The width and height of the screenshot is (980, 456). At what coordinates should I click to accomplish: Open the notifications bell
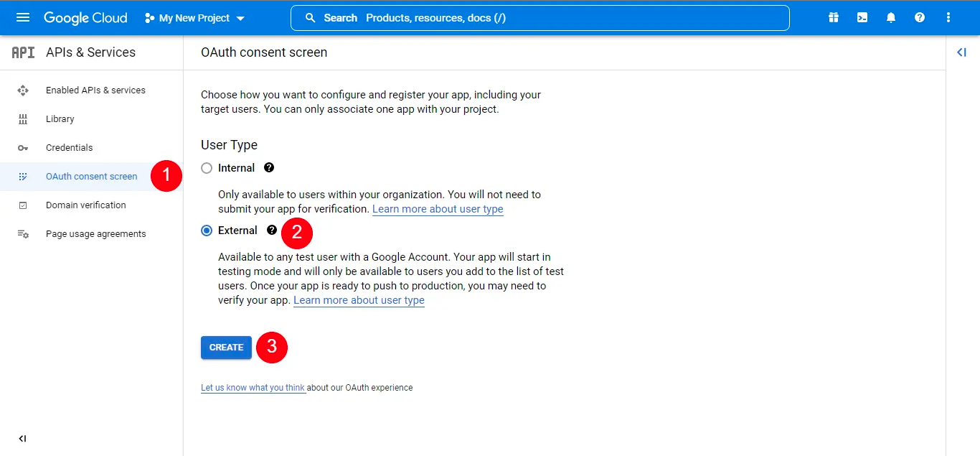(890, 17)
